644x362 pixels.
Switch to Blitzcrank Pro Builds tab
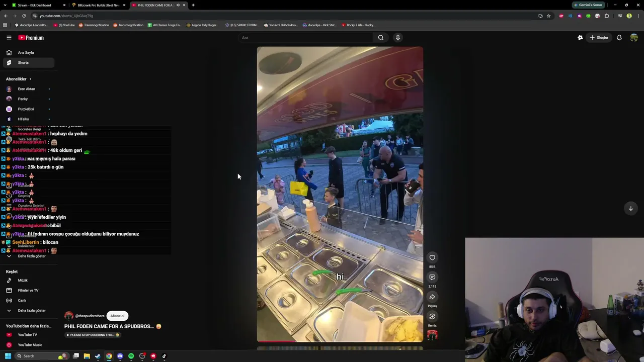click(99, 5)
